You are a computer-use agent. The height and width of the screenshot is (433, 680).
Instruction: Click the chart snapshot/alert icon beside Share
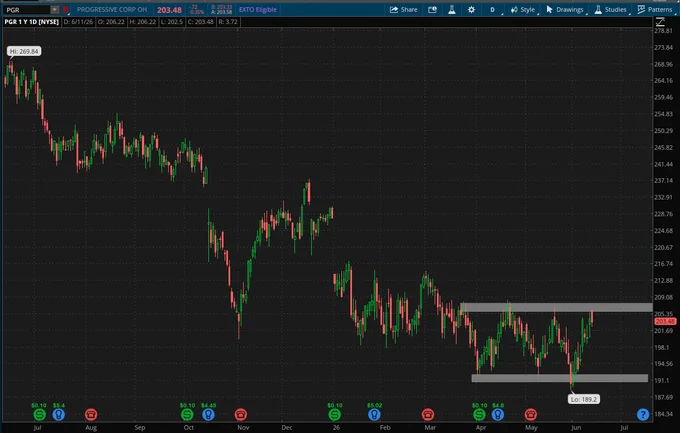pyautogui.click(x=432, y=10)
